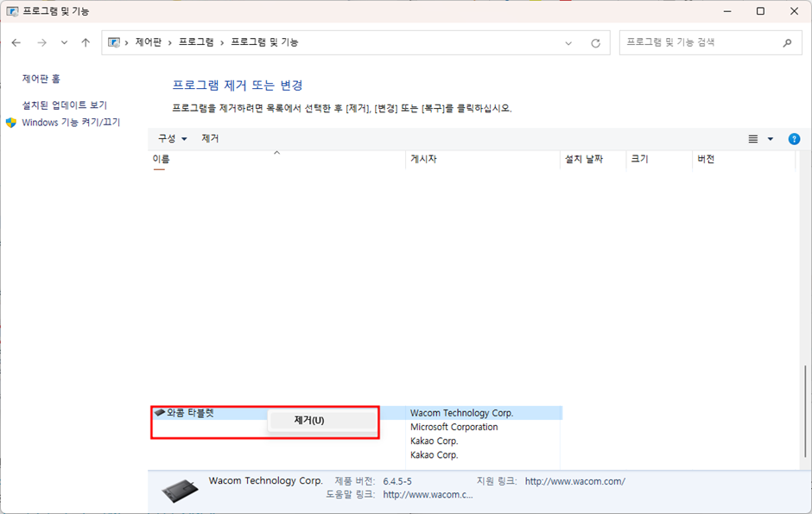Open help with the blue question icon
Image resolution: width=812 pixels, height=514 pixels.
click(x=794, y=139)
